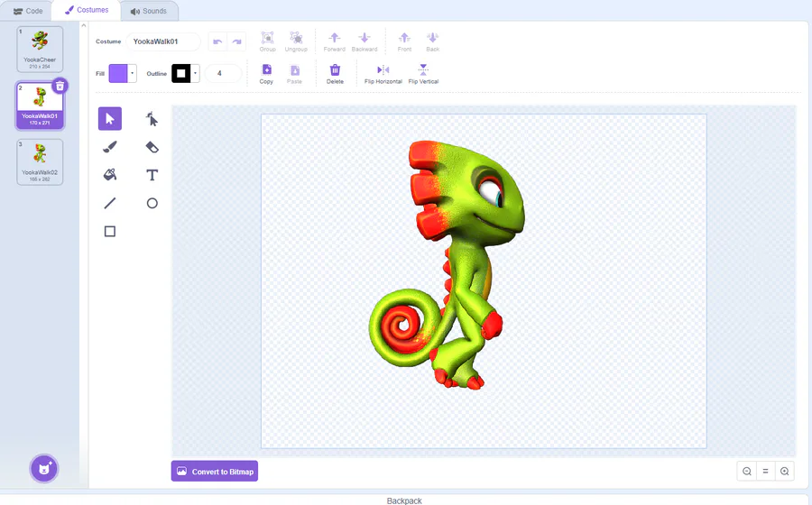Move selection Forward one layer
Viewport: 812px width, 505px height.
(x=335, y=41)
